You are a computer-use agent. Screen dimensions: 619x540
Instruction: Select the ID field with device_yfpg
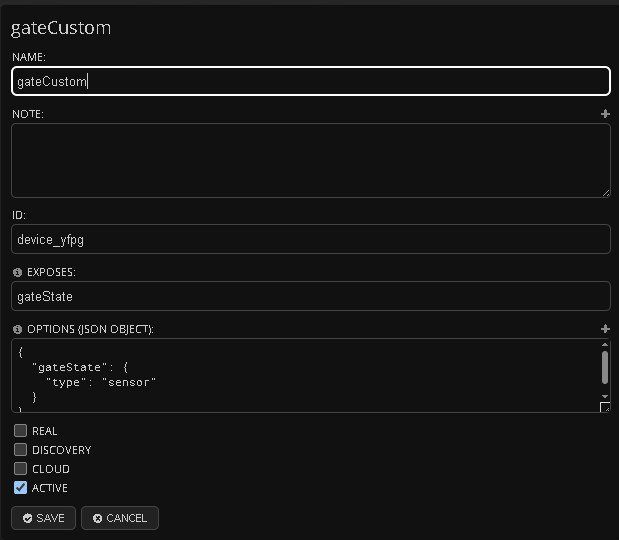[310, 239]
